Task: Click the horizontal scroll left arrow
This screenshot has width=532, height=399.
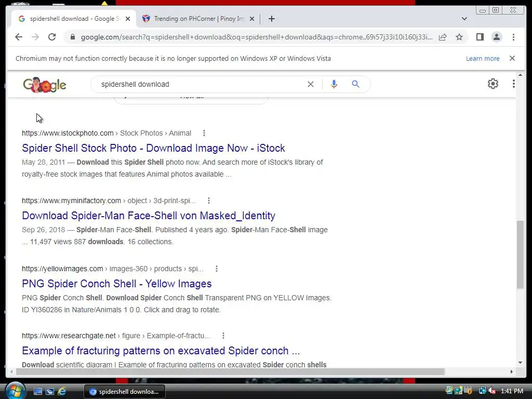Action: pos(11,372)
